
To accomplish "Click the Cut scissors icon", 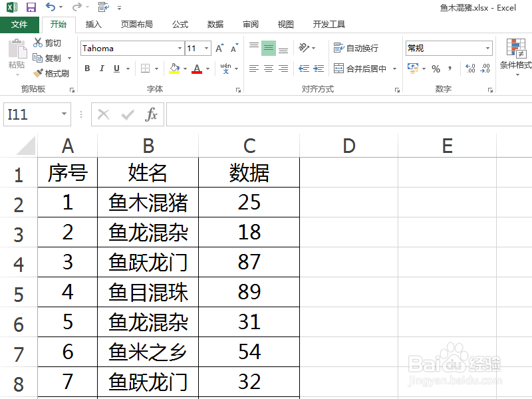I will click(38, 43).
